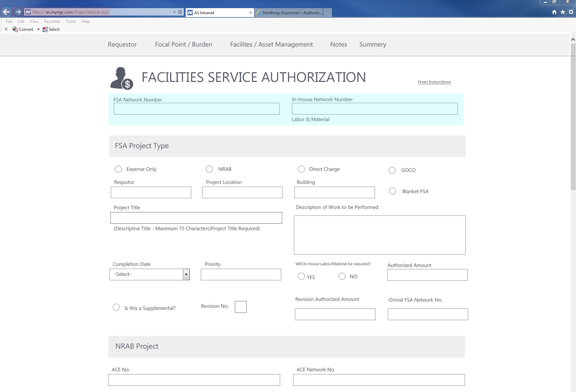This screenshot has height=392, width=576.
Task: Click the page Refresh icon
Action: click(180, 12)
